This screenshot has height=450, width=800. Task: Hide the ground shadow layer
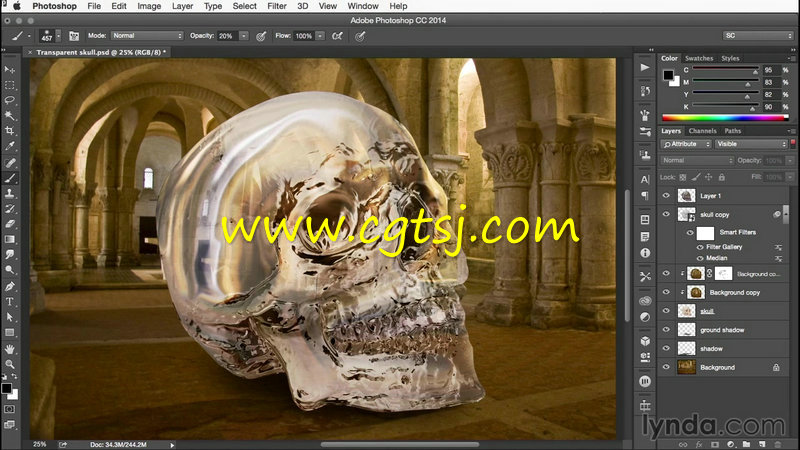point(666,330)
